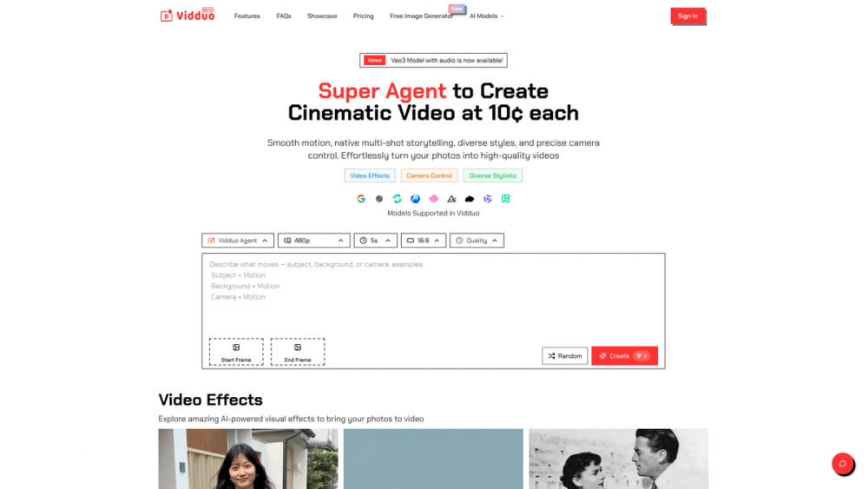Open the plain blue video effect thumbnail

pyautogui.click(x=433, y=459)
